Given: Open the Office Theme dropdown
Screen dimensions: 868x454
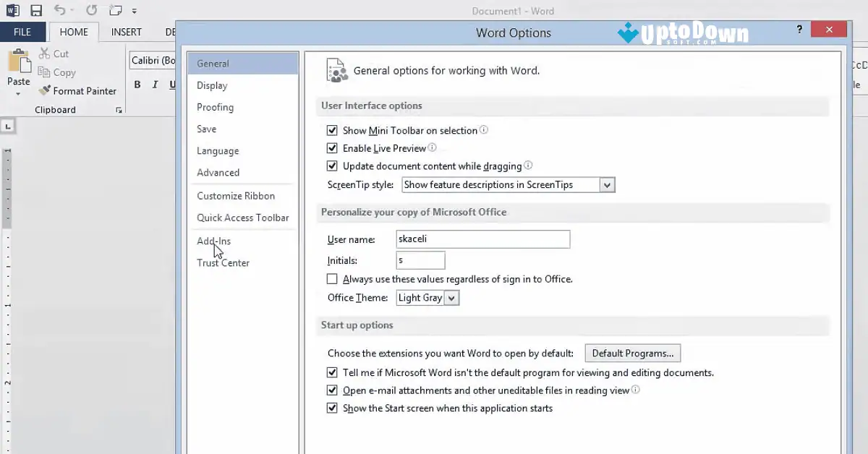Looking at the screenshot, I should pos(451,297).
